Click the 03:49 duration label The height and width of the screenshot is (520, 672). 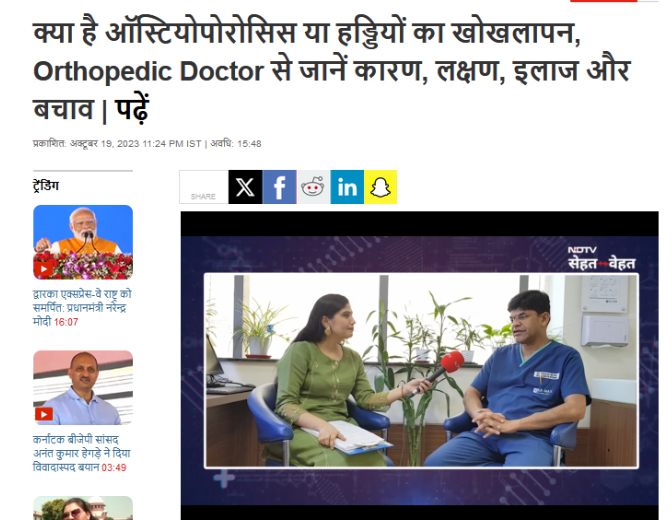[114, 468]
